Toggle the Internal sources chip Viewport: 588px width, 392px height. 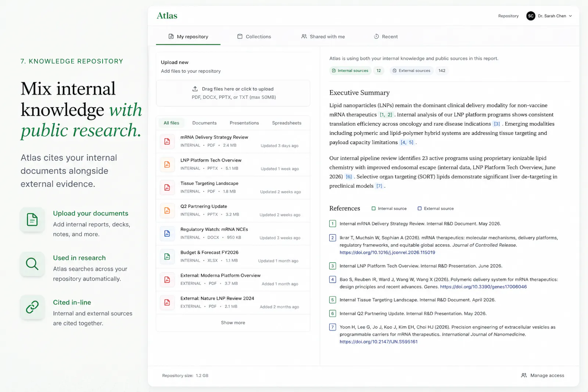coord(350,71)
